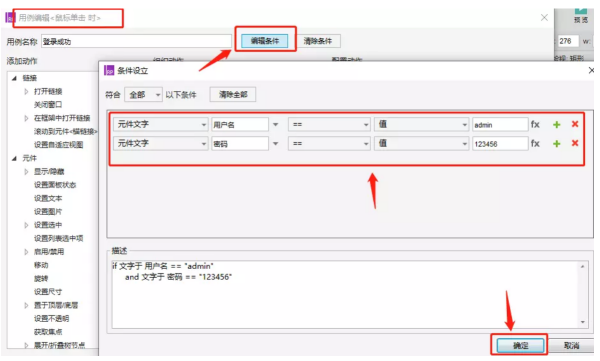Open the 全部 match-type dropdown
600x361 pixels.
(x=143, y=95)
